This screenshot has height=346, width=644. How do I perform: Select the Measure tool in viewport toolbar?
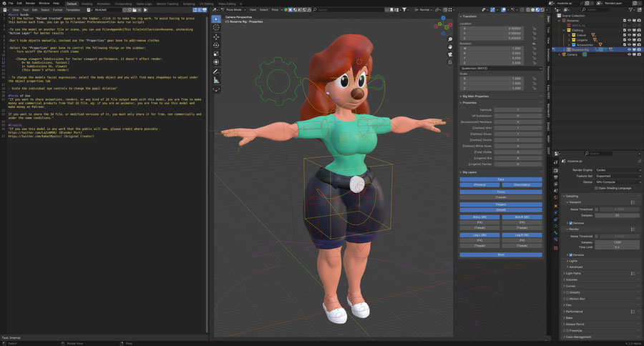[x=216, y=81]
